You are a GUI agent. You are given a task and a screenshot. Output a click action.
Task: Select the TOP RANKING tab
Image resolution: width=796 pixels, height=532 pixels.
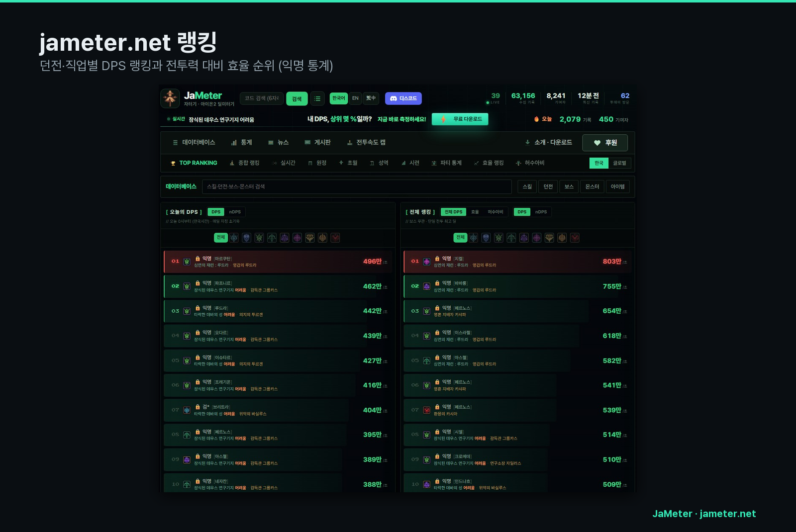click(194, 163)
